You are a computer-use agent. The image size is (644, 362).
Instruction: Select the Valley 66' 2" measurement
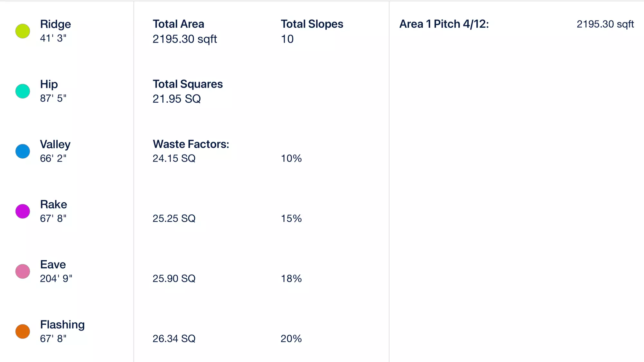click(53, 158)
